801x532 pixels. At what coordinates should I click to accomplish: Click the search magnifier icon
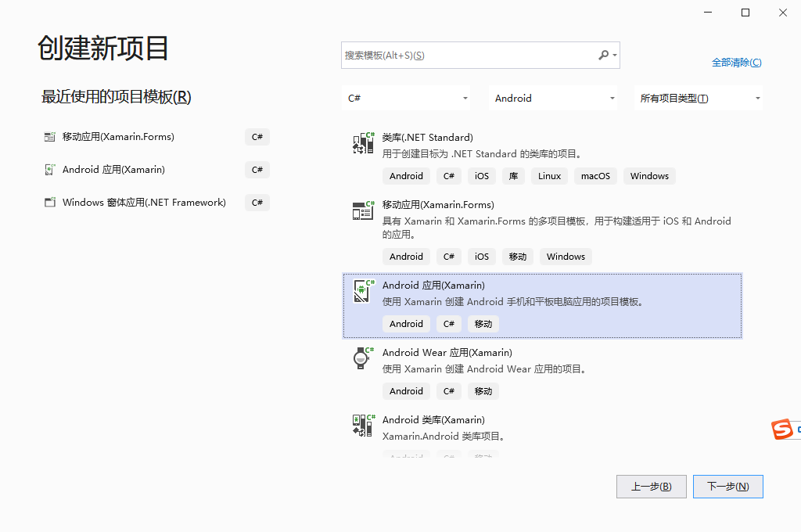[x=604, y=55]
